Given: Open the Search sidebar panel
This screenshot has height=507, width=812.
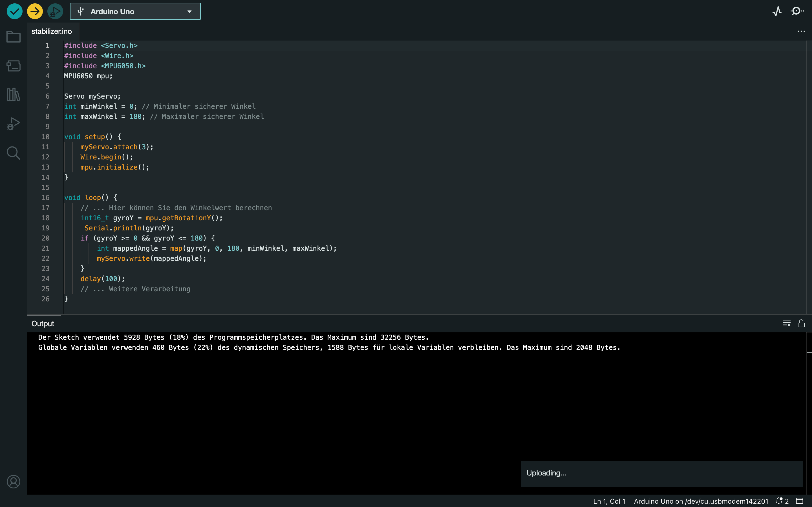Looking at the screenshot, I should tap(14, 153).
